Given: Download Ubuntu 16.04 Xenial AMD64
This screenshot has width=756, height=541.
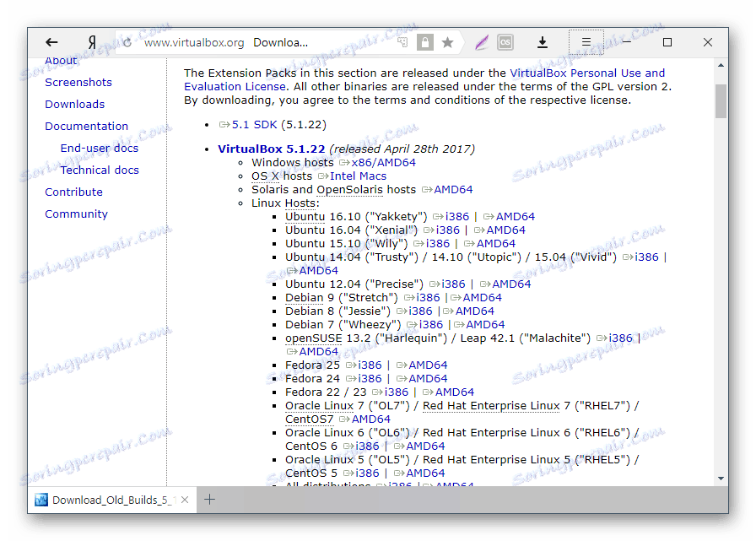Looking at the screenshot, I should [505, 230].
